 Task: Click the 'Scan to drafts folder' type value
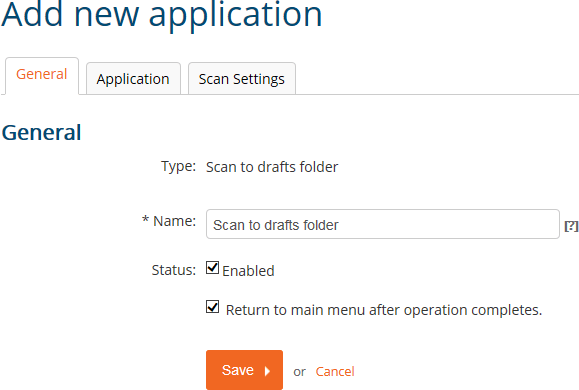click(x=272, y=167)
